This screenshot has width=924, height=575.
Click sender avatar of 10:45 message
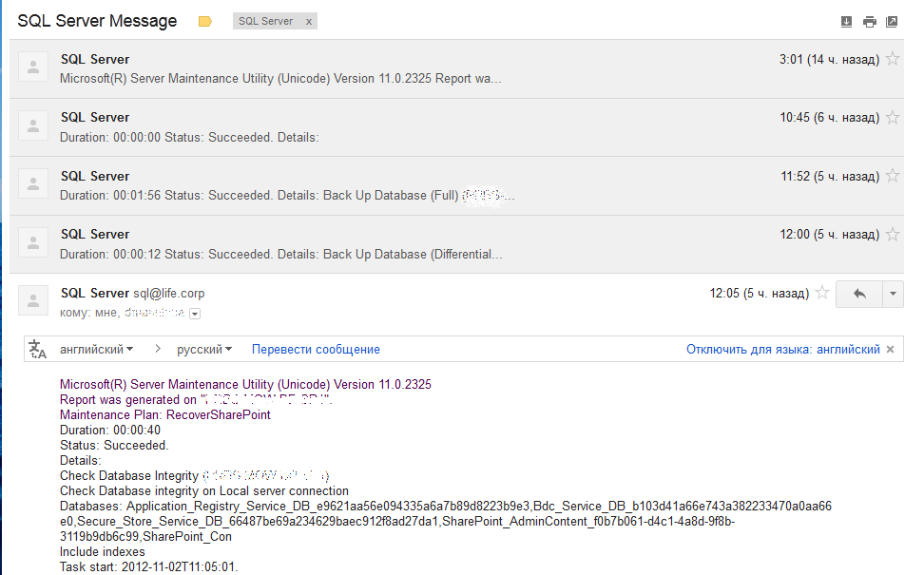[x=33, y=125]
